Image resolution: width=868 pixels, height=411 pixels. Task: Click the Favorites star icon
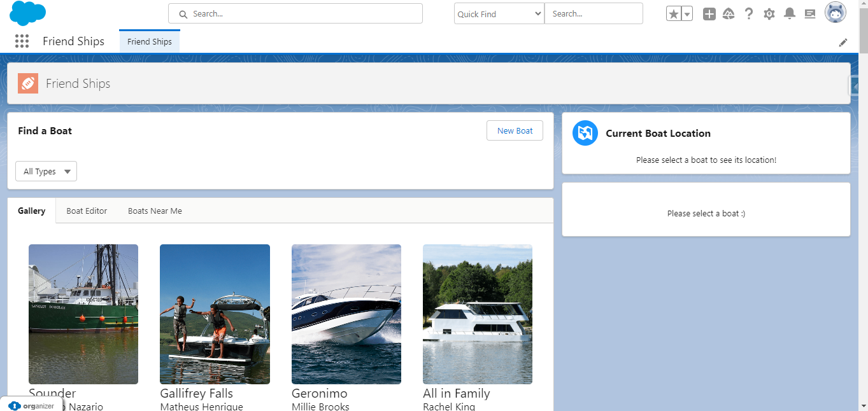point(673,14)
